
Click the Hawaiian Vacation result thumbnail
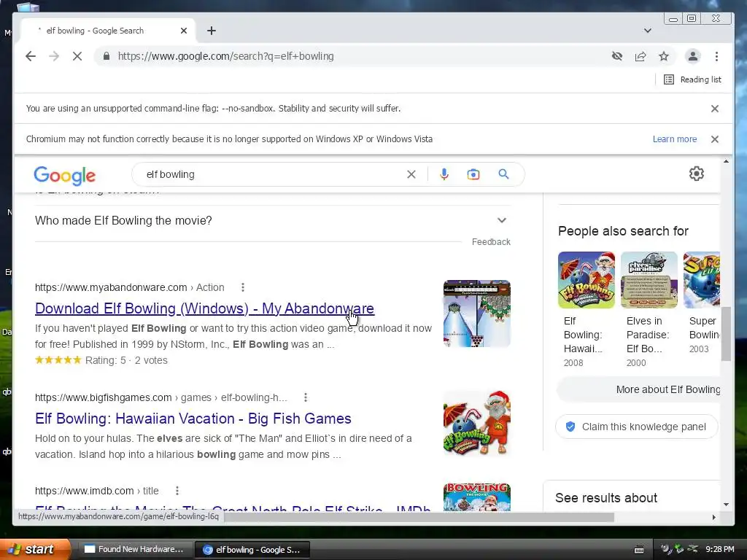click(477, 424)
